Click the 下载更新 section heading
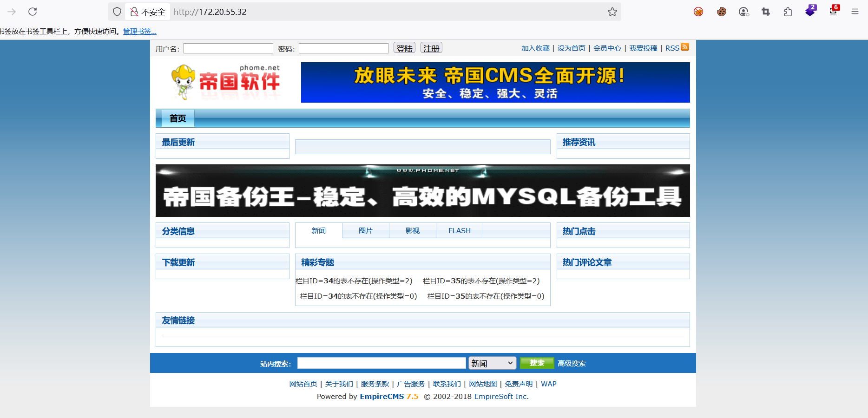Image resolution: width=868 pixels, height=418 pixels. pyautogui.click(x=178, y=262)
